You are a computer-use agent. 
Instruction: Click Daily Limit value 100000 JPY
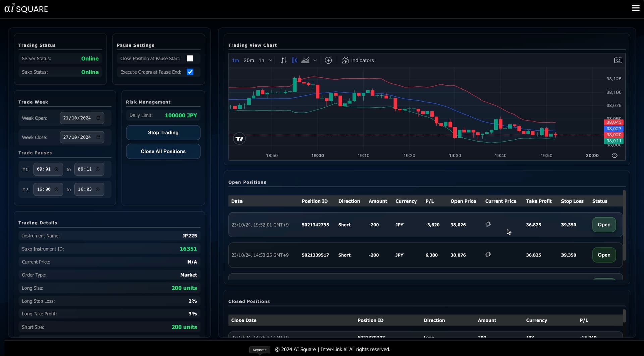coord(181,115)
